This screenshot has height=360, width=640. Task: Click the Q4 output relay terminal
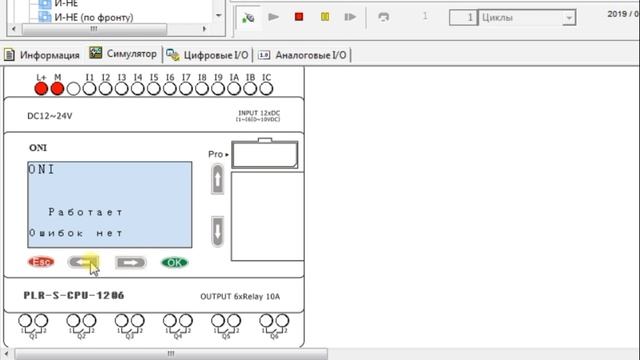tap(178, 326)
